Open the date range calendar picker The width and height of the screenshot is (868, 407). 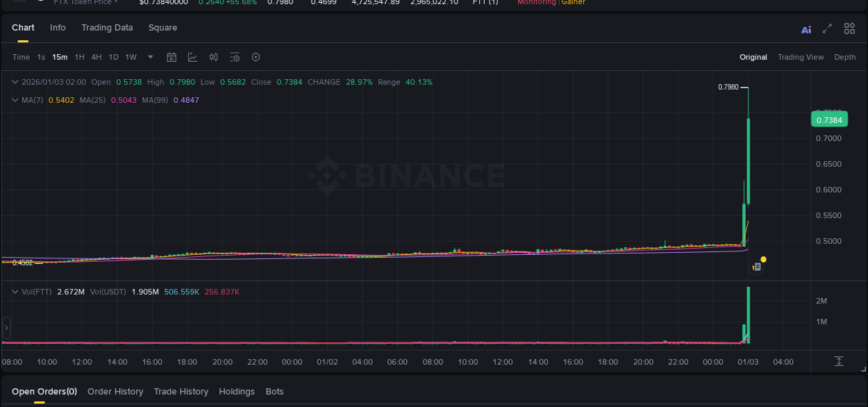(x=172, y=57)
